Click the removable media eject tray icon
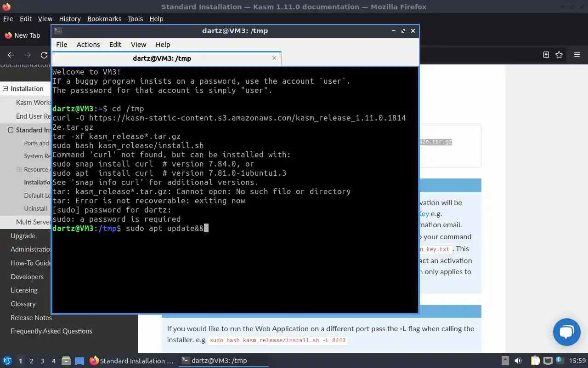The width and height of the screenshot is (588, 368). tap(505, 361)
